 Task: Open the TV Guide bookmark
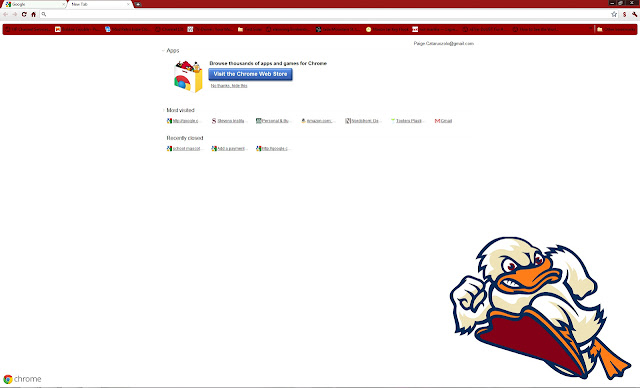(x=210, y=29)
